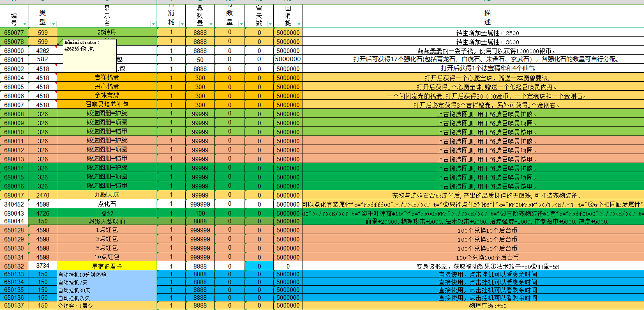
Task: Select the 类型 cell showing 2470
Action: click(43, 195)
